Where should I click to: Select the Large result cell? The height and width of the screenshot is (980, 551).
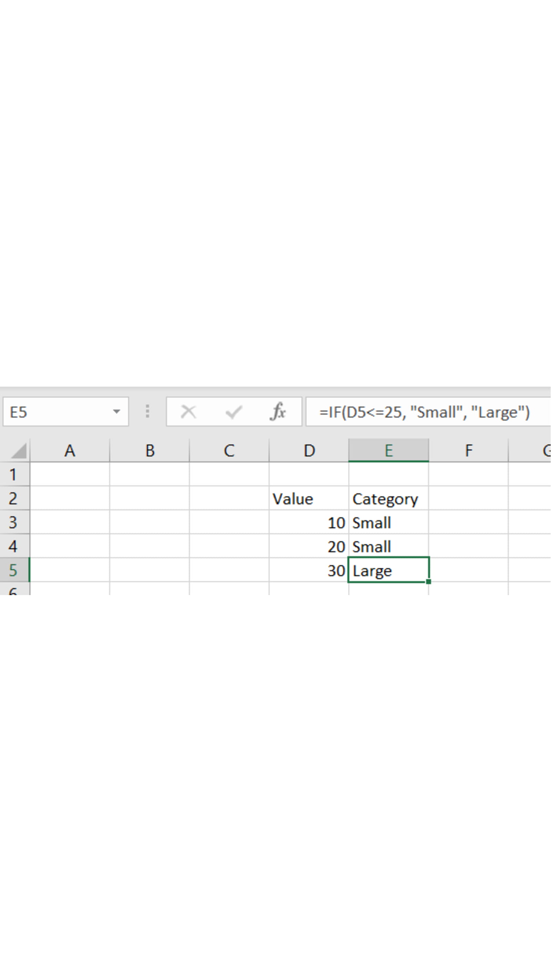click(388, 570)
